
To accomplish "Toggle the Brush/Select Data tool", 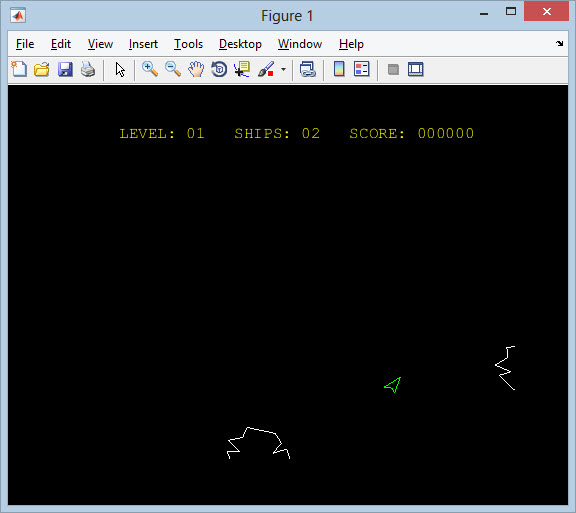I will pyautogui.click(x=266, y=69).
